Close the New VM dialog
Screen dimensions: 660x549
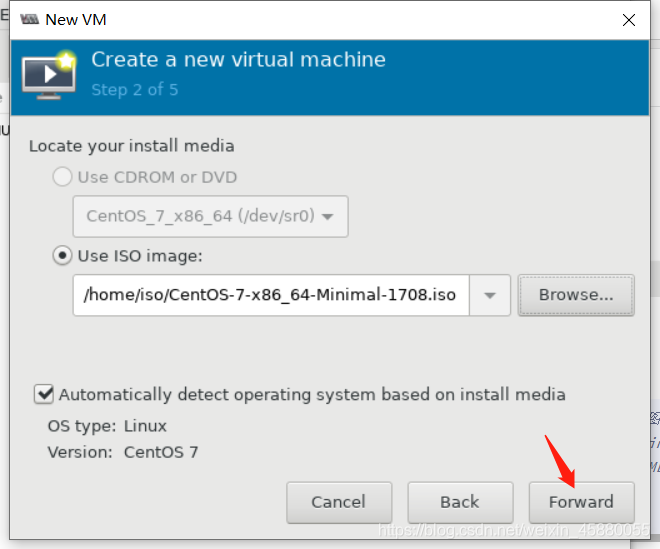pyautogui.click(x=628, y=20)
